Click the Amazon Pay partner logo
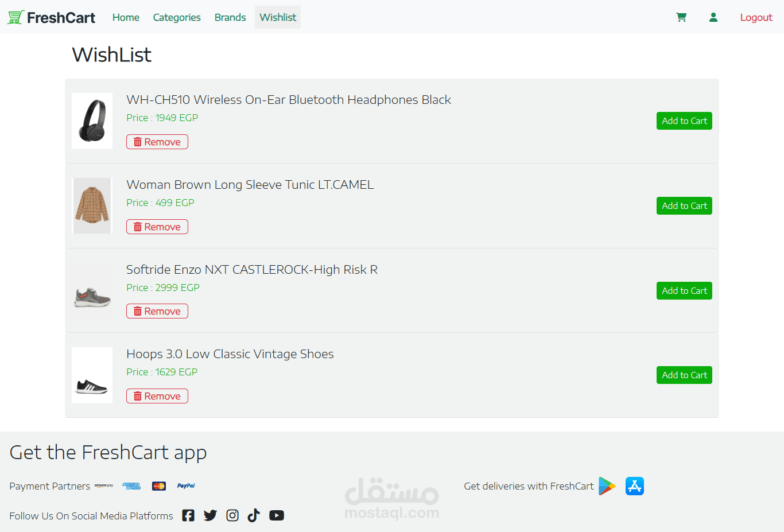Viewport: 784px width, 532px height. point(104,486)
